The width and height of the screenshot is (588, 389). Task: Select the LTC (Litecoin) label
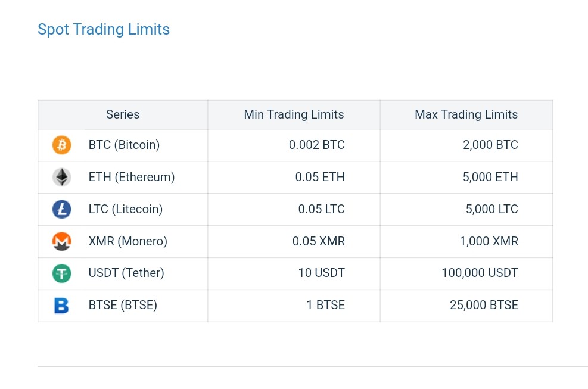[125, 209]
